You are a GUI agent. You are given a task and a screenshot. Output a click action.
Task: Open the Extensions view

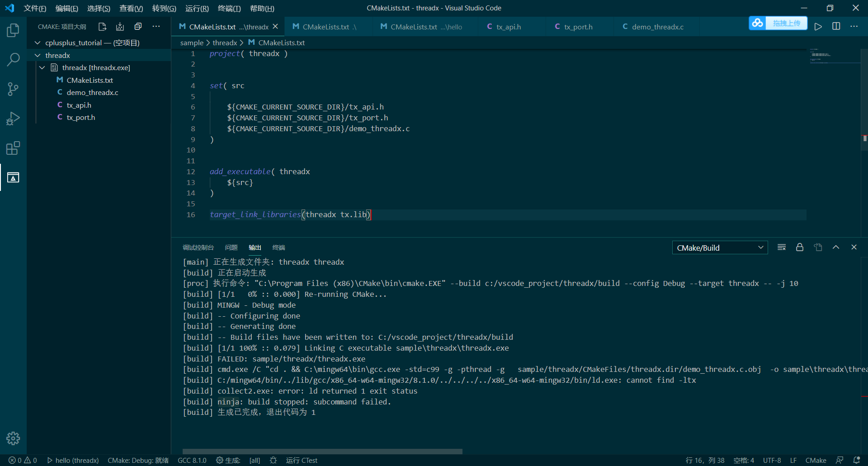[13, 148]
